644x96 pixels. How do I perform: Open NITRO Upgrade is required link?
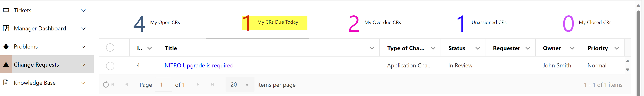click(x=199, y=65)
